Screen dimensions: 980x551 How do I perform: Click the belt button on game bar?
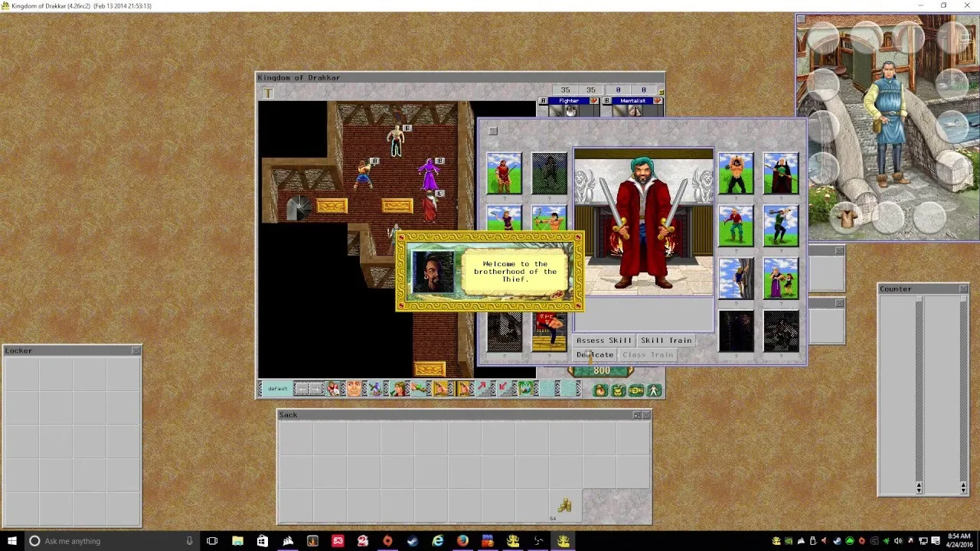pyautogui.click(x=636, y=390)
